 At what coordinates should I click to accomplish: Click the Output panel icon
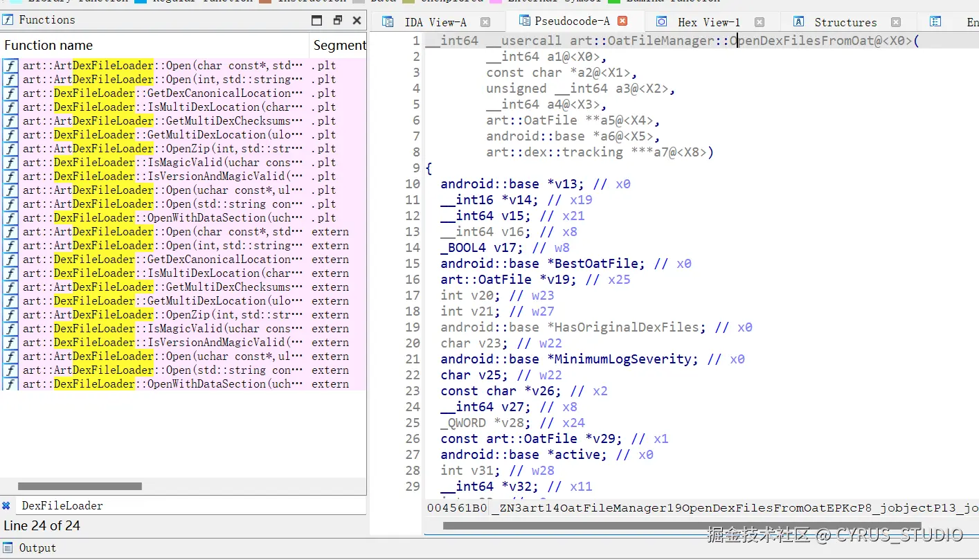8,548
